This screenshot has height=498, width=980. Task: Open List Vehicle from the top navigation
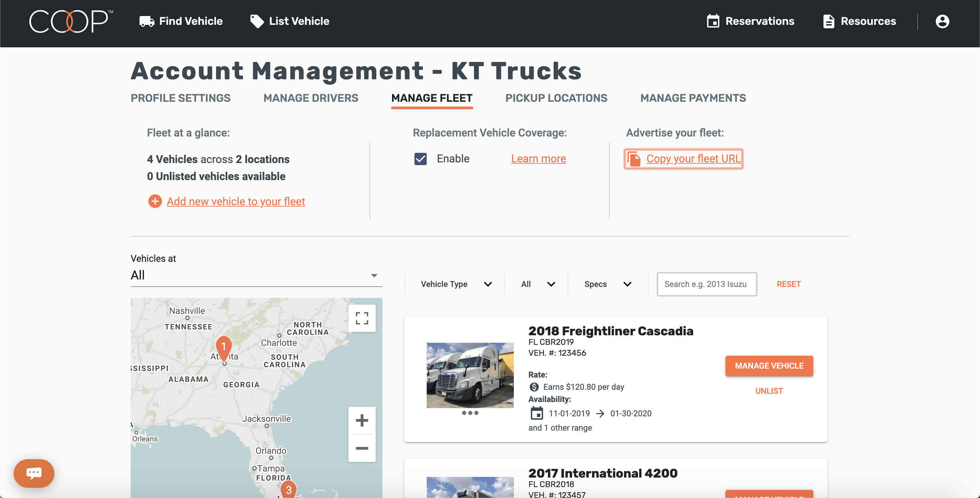[290, 21]
